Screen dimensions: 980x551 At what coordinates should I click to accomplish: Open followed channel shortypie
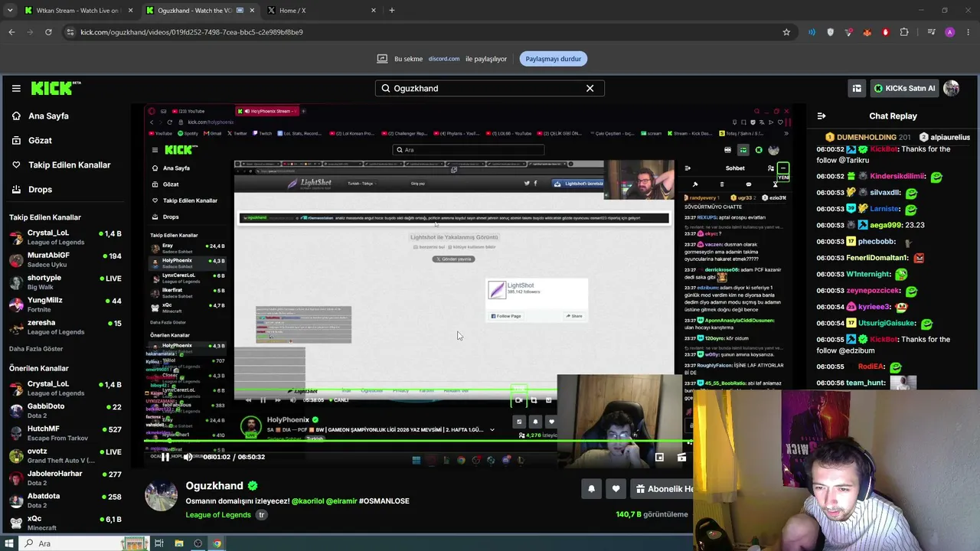coord(65,282)
